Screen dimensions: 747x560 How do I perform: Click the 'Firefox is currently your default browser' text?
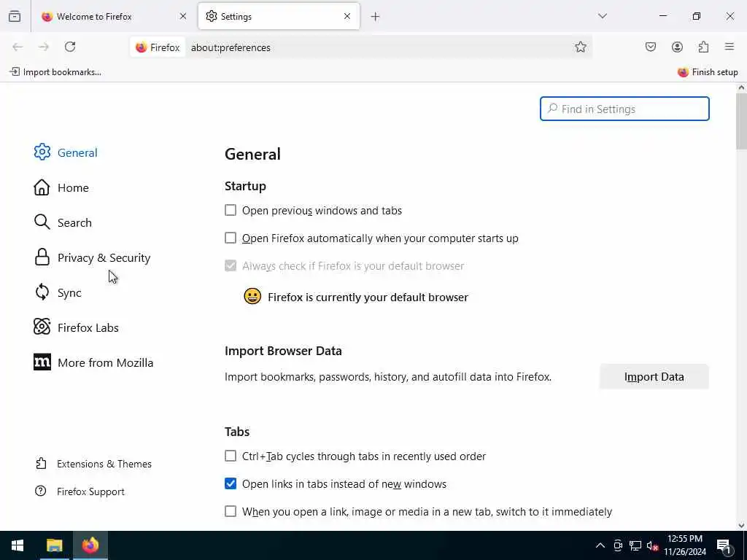click(x=368, y=297)
